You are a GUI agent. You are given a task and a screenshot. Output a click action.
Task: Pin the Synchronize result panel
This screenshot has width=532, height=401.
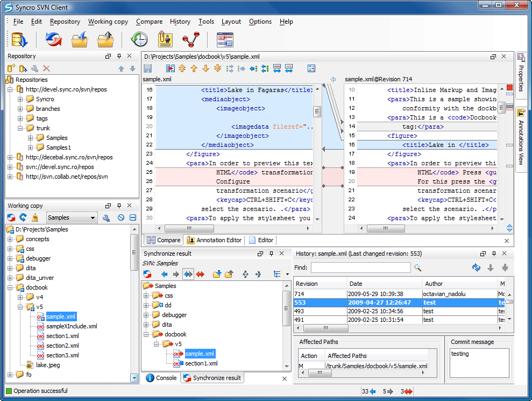pyautogui.click(x=271, y=254)
